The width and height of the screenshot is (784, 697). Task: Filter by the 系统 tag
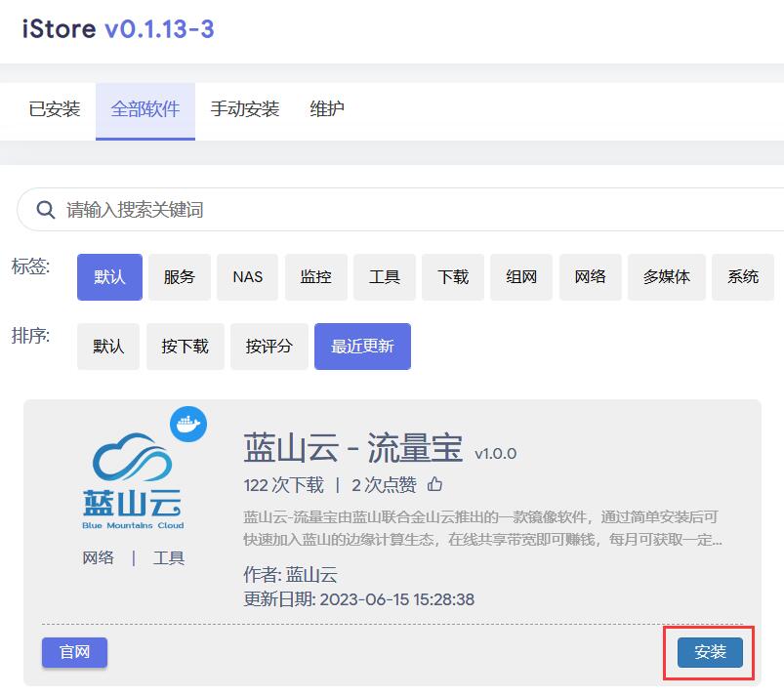point(743,277)
